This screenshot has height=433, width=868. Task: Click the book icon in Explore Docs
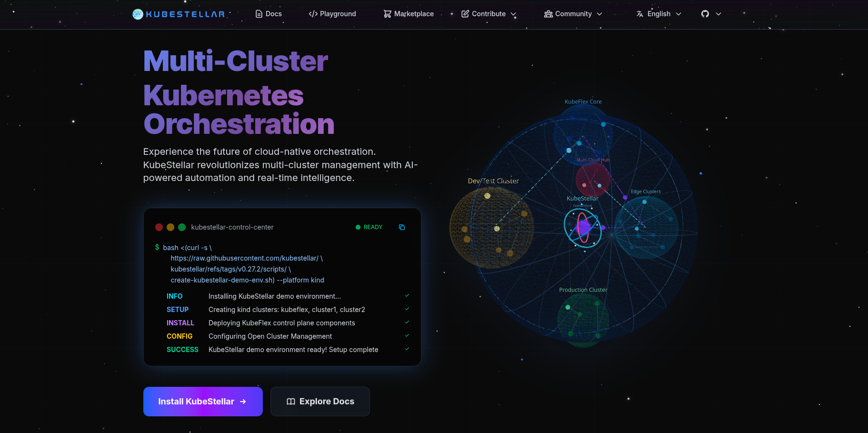coord(291,402)
